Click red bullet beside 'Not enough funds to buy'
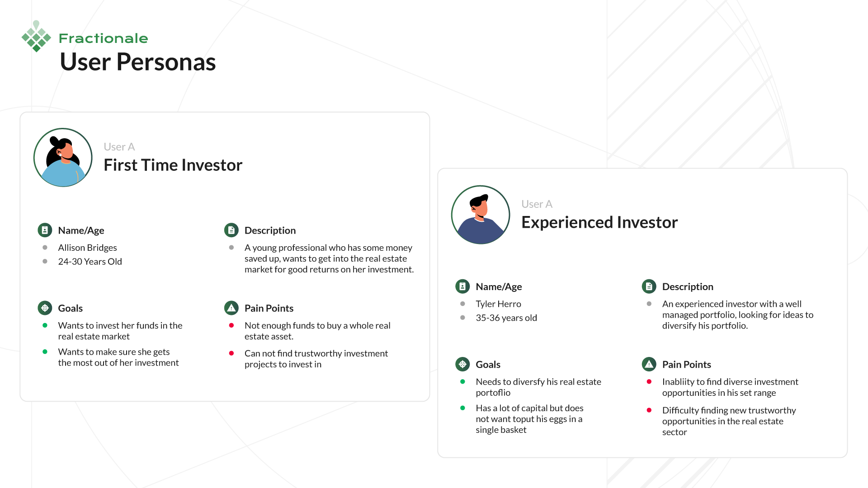Image resolution: width=868 pixels, height=488 pixels. pyautogui.click(x=231, y=325)
